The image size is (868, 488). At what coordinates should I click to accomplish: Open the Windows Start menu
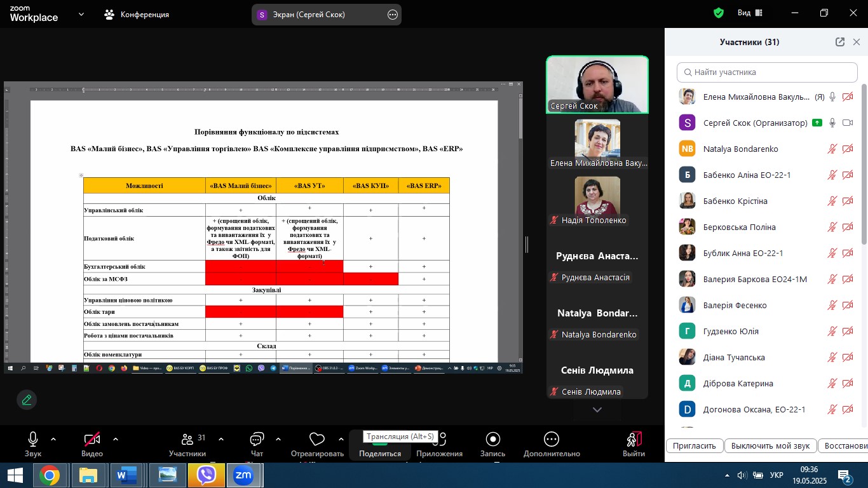(15, 475)
